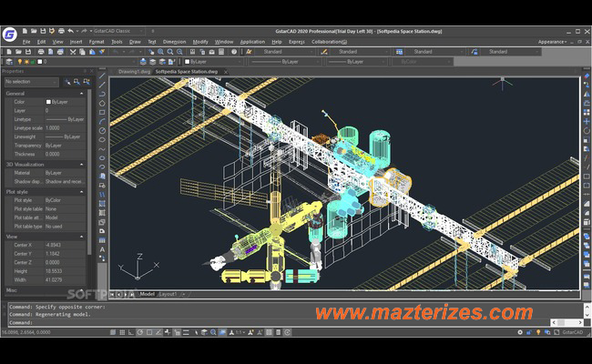Click the Erase tool in modify toolbar
The height and width of the screenshot is (364, 592).
click(587, 76)
